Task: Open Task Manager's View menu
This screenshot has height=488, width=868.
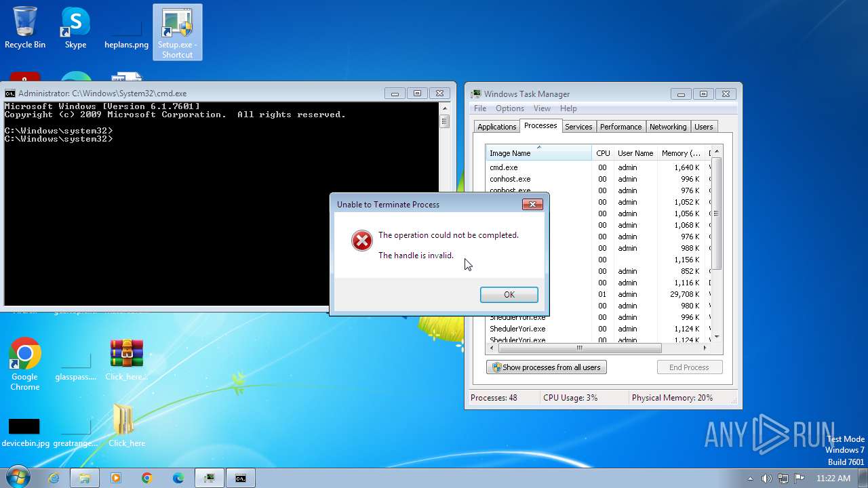Action: [x=542, y=108]
